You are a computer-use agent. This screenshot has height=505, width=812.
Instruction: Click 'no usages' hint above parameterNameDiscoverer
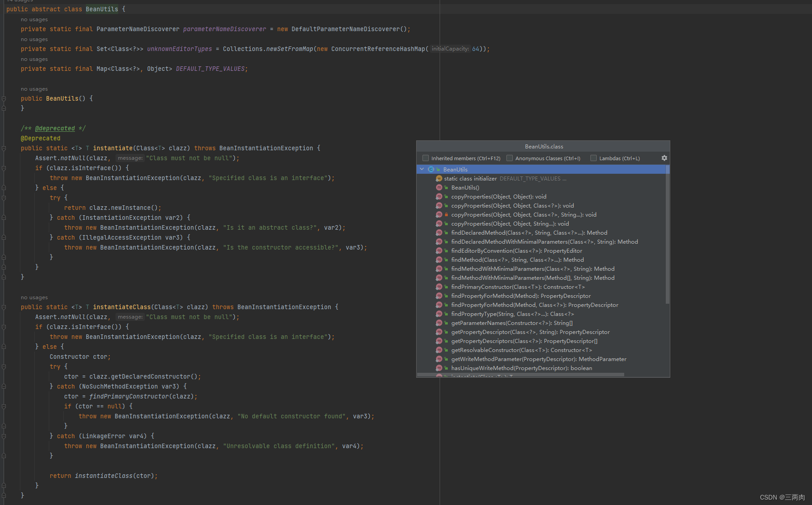(x=34, y=19)
